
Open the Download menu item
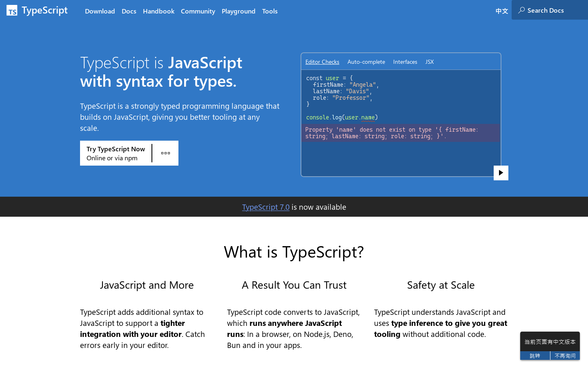[100, 11]
